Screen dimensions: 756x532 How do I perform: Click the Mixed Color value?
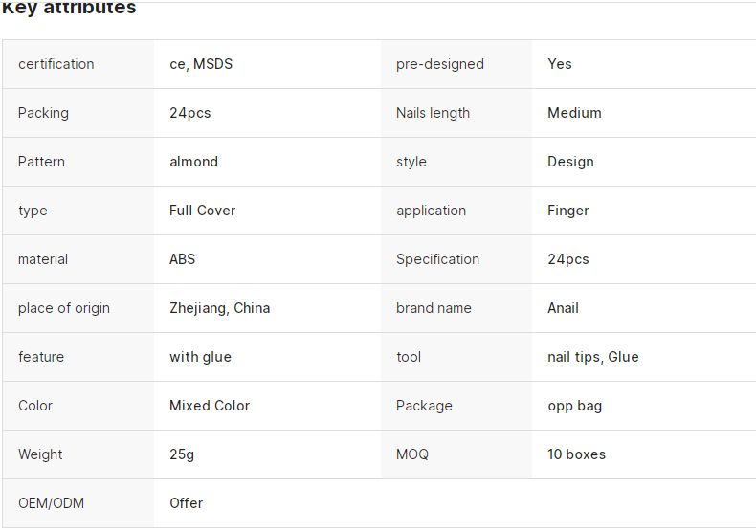210,406
